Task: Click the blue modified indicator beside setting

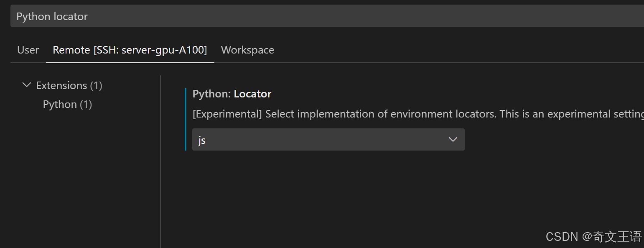Action: pos(186,119)
